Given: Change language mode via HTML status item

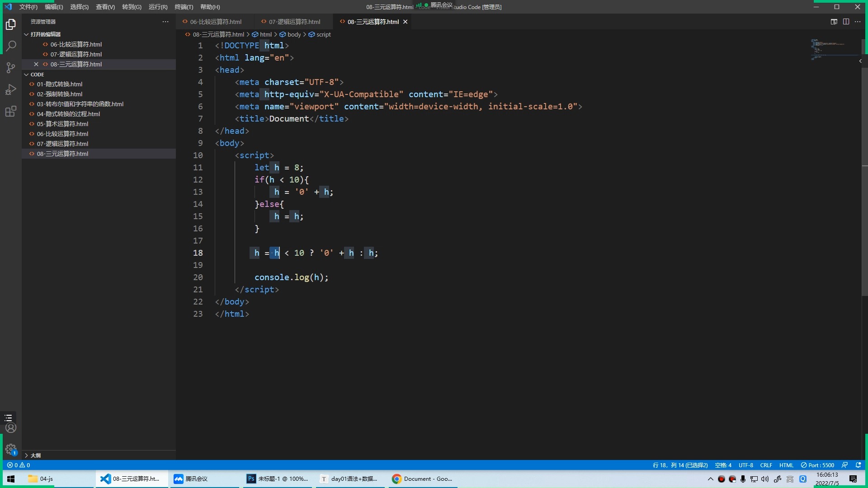Looking at the screenshot, I should click(x=787, y=465).
